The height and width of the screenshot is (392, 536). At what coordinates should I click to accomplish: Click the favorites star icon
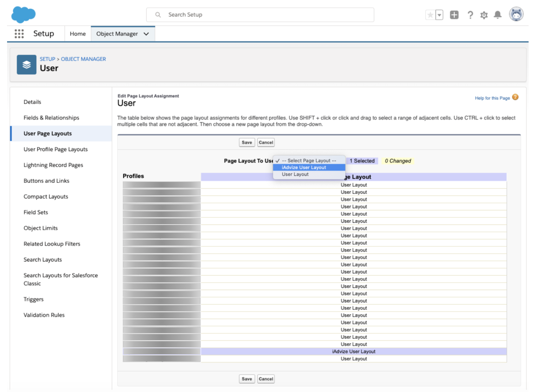pos(430,15)
